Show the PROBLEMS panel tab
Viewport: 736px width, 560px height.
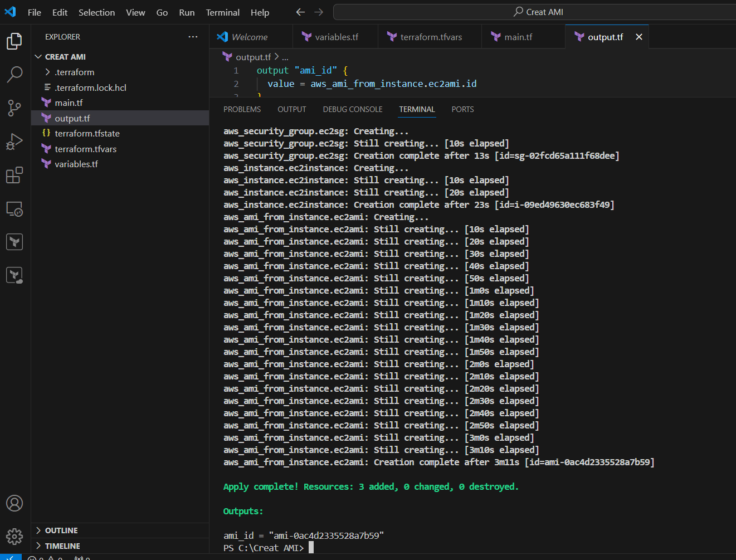(242, 109)
